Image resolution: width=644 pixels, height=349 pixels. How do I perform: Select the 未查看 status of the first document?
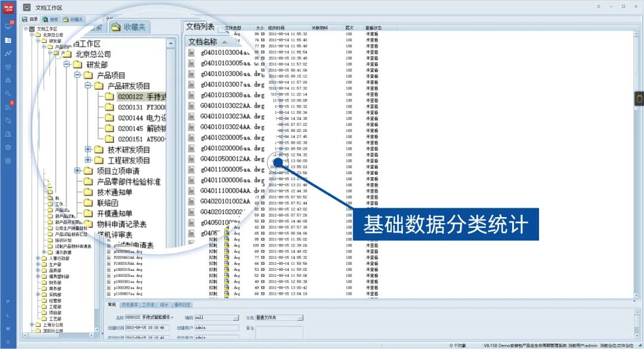[371, 34]
